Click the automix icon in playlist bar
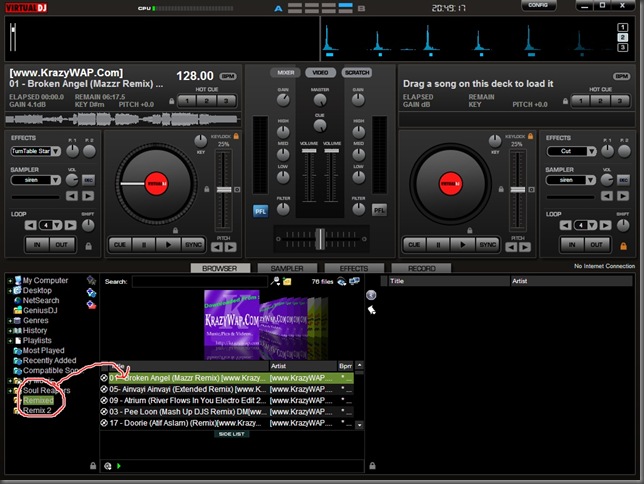Viewport: 644px width, 484px height. pyautogui.click(x=108, y=466)
